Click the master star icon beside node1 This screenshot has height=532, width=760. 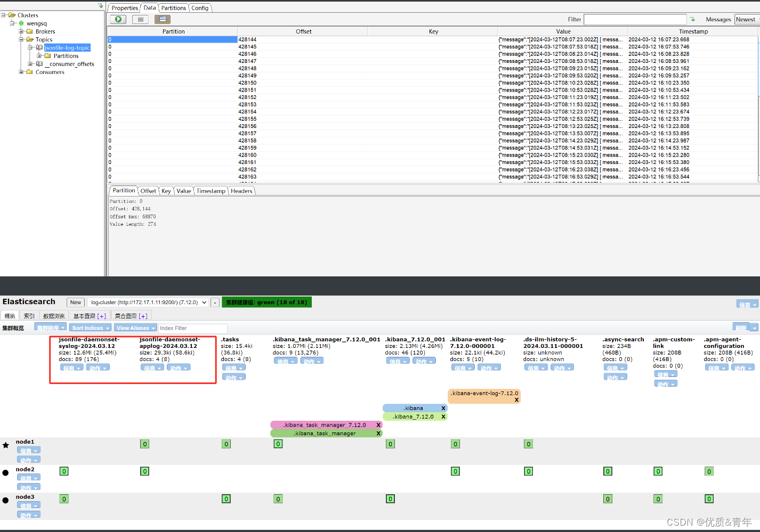[x=6, y=445]
